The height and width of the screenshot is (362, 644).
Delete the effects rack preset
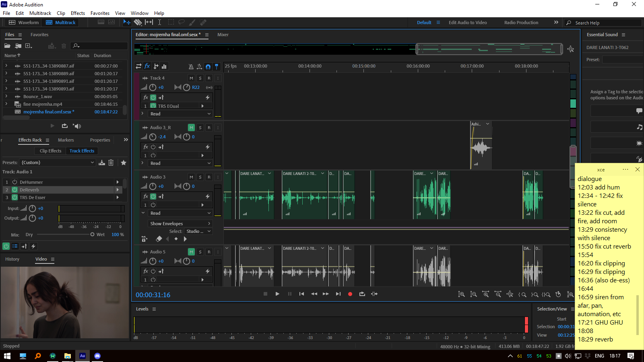click(111, 162)
